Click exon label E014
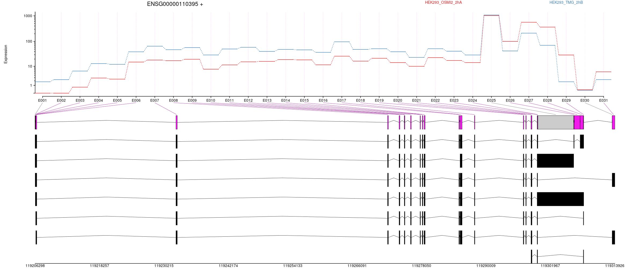The height and width of the screenshot is (271, 644). point(286,101)
